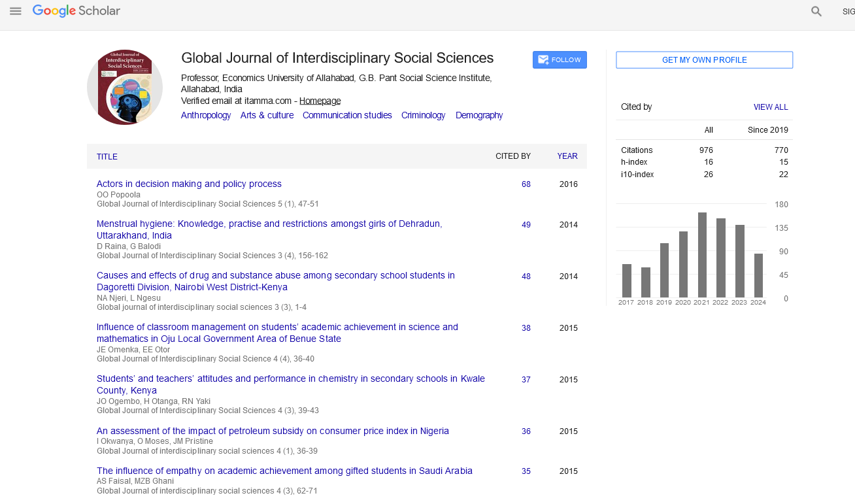The image size is (855, 504).
Task: Click i10-index label in stats table
Action: [x=637, y=175]
